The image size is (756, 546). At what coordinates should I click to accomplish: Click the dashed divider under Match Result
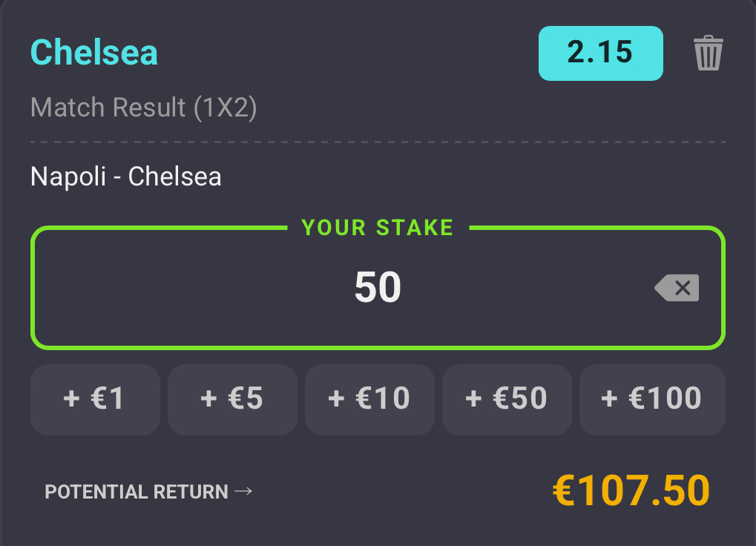[x=378, y=141]
